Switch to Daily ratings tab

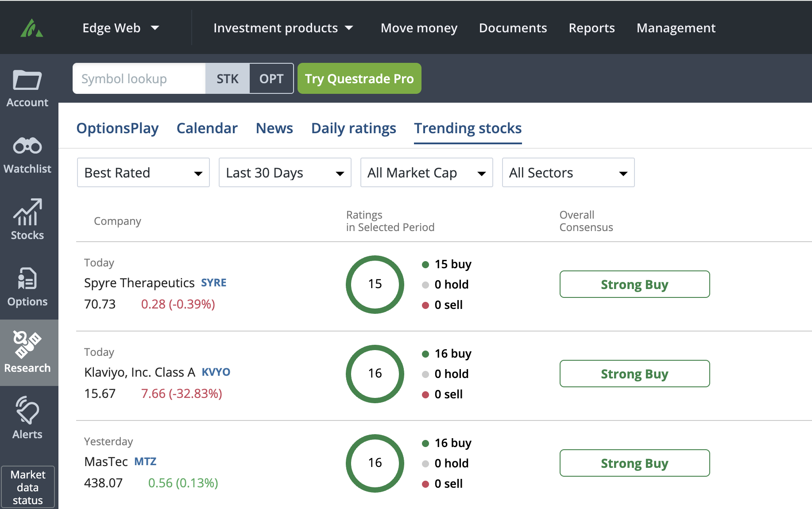click(x=353, y=128)
